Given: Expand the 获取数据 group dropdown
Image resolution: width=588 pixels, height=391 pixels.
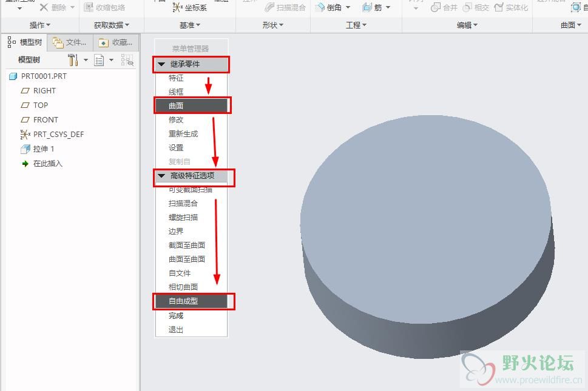Looking at the screenshot, I should (112, 25).
